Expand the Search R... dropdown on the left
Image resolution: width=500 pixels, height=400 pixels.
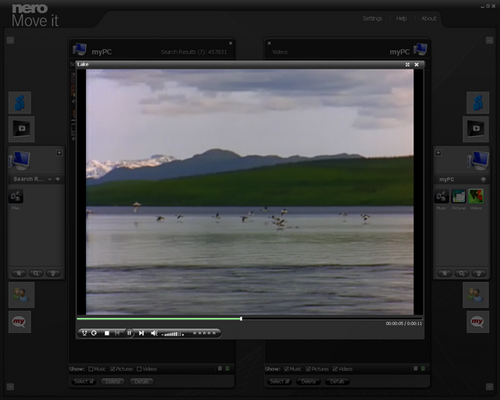50,179
